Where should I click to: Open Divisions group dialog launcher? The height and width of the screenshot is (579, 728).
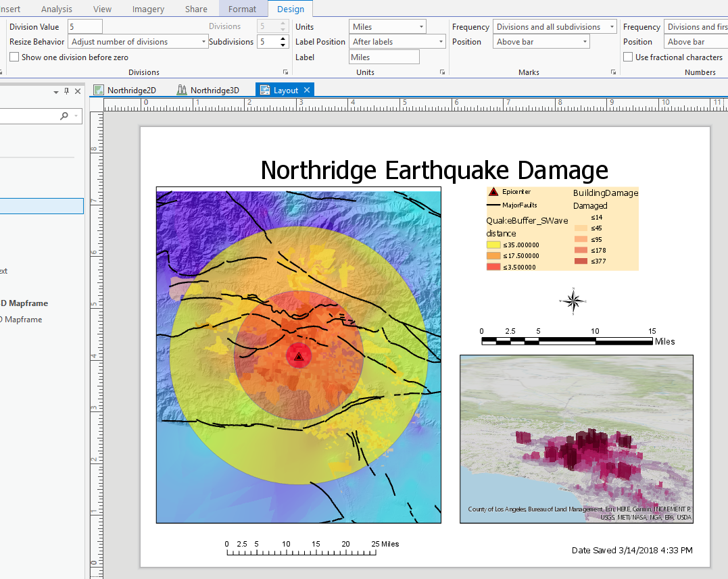[x=285, y=72]
